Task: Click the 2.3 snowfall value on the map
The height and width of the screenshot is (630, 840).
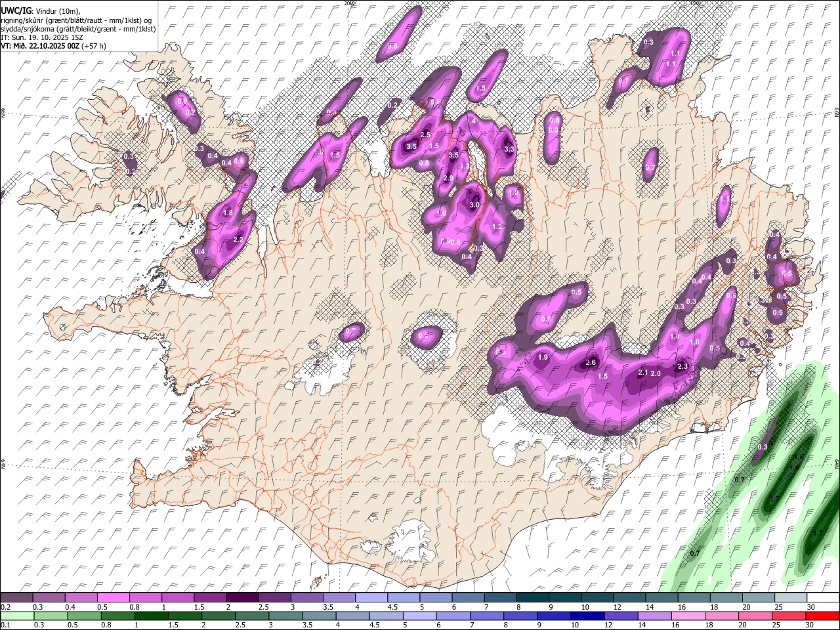Action: coord(682,367)
